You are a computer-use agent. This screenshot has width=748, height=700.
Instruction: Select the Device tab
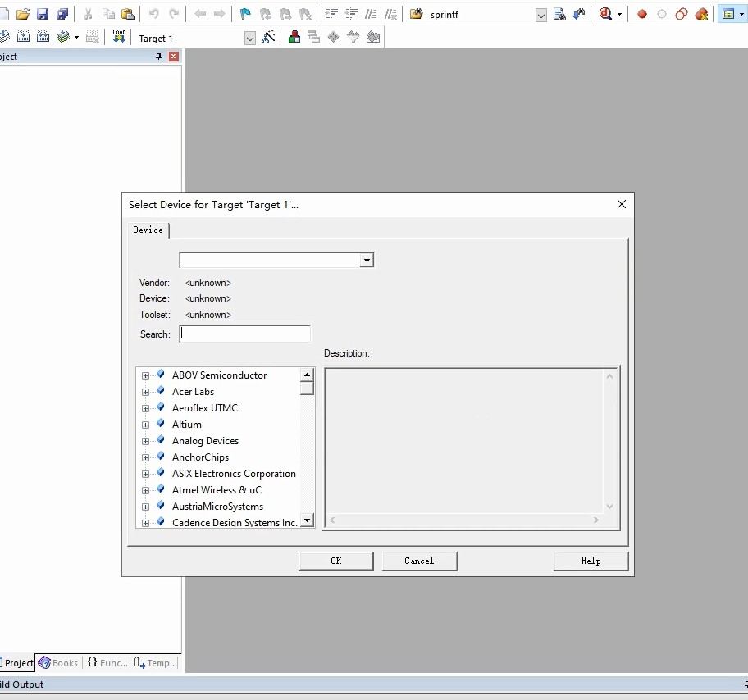[x=148, y=230]
